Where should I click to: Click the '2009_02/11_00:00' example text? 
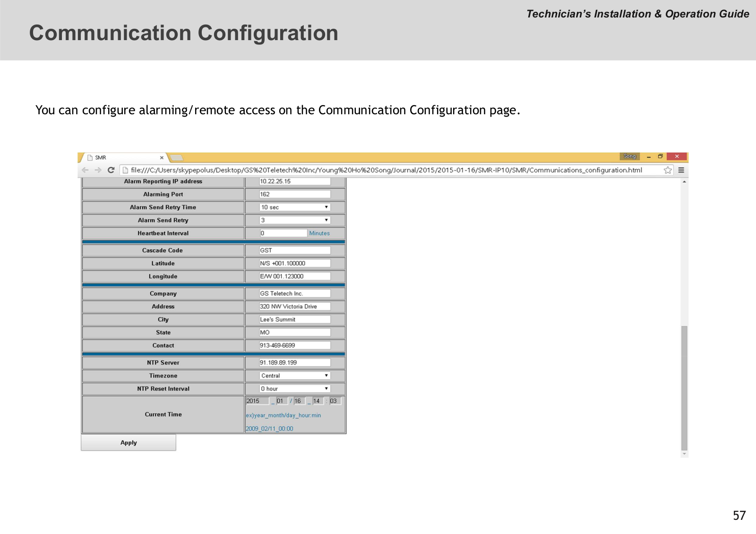click(269, 429)
